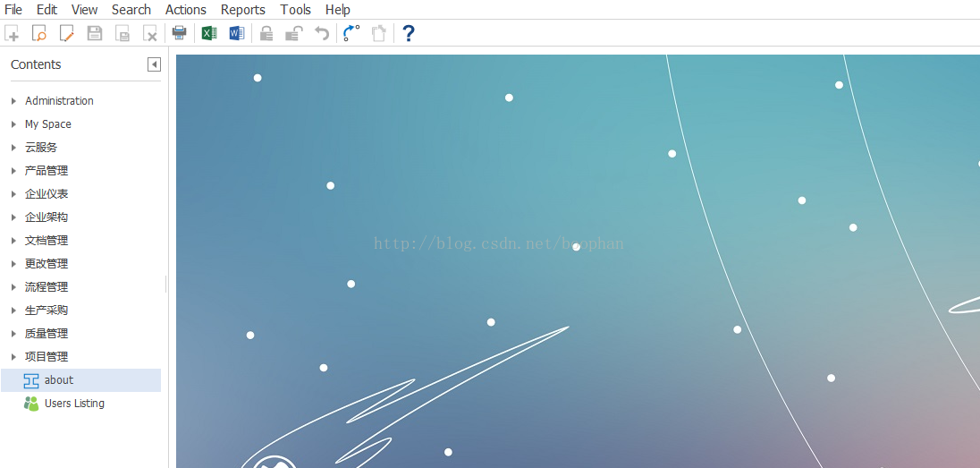Export to Excel using the green icon

pos(209,33)
